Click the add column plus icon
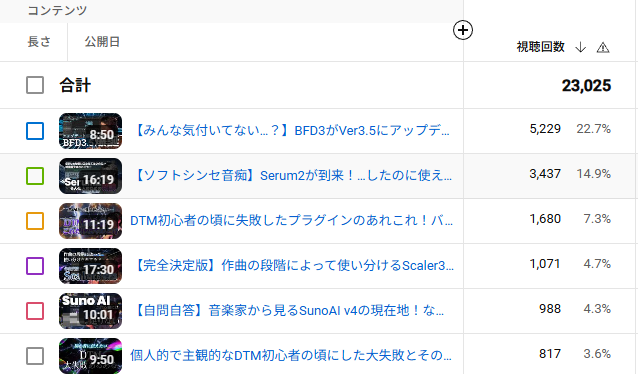The height and width of the screenshot is (374, 638). pyautogui.click(x=463, y=30)
